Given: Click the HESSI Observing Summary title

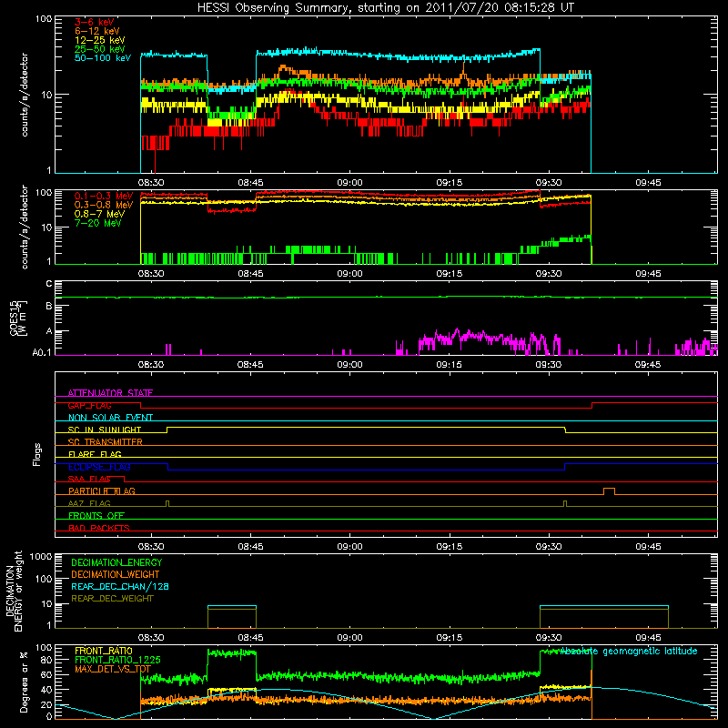Looking at the screenshot, I should click(385, 8).
